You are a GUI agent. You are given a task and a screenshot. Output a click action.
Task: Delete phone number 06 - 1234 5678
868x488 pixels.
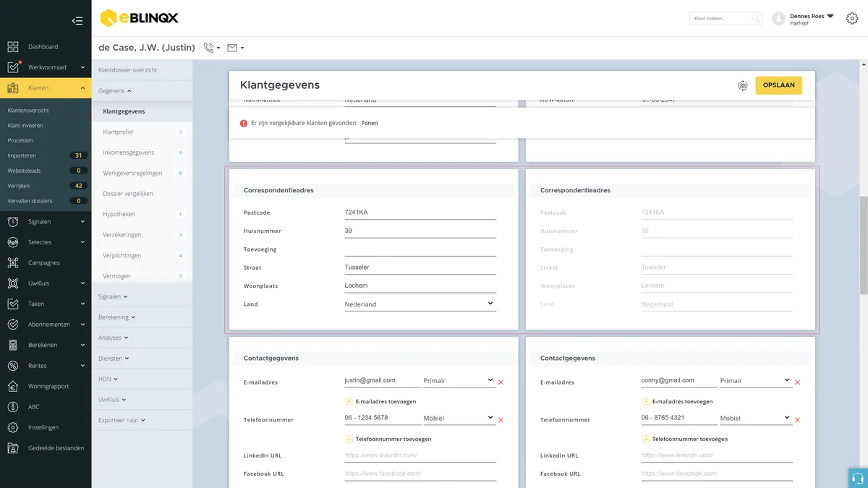point(501,419)
